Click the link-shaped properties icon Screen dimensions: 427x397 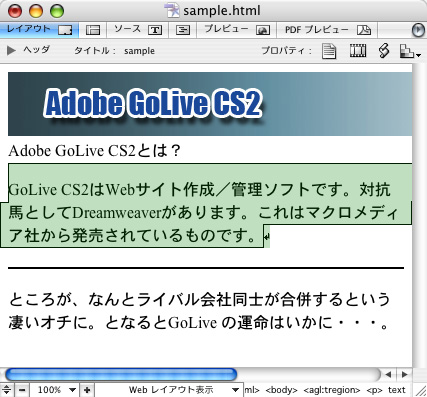point(384,51)
